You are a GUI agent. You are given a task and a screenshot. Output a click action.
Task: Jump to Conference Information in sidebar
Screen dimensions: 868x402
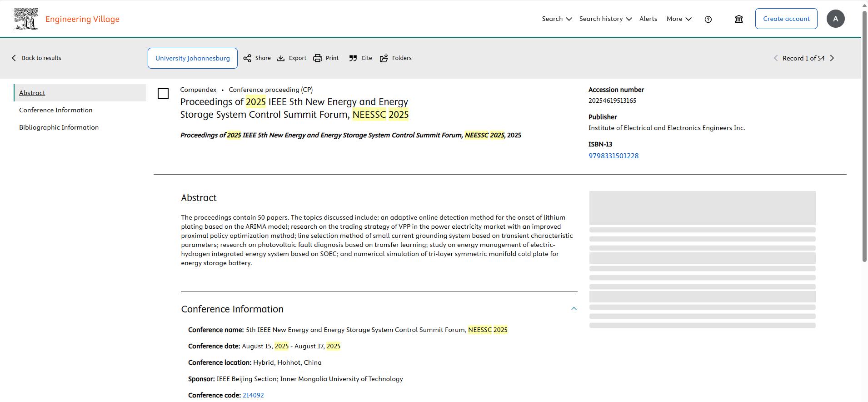(56, 110)
